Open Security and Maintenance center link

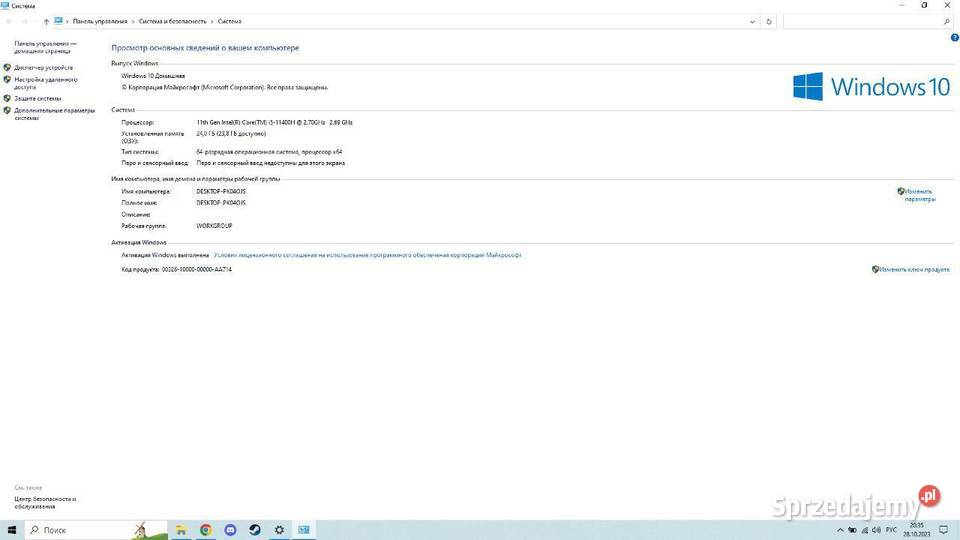(x=45, y=503)
